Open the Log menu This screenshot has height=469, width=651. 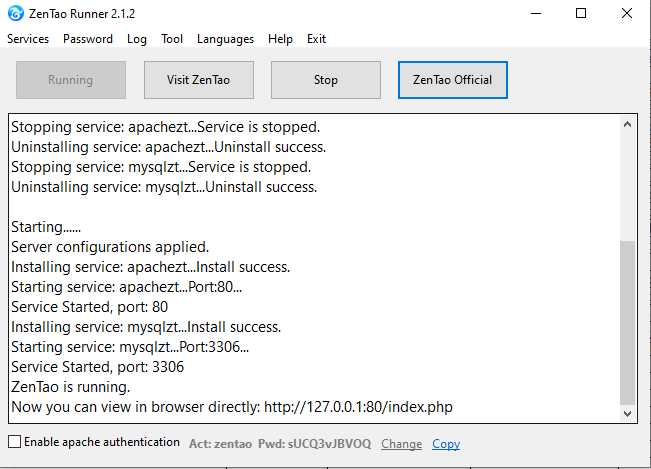[x=137, y=39]
